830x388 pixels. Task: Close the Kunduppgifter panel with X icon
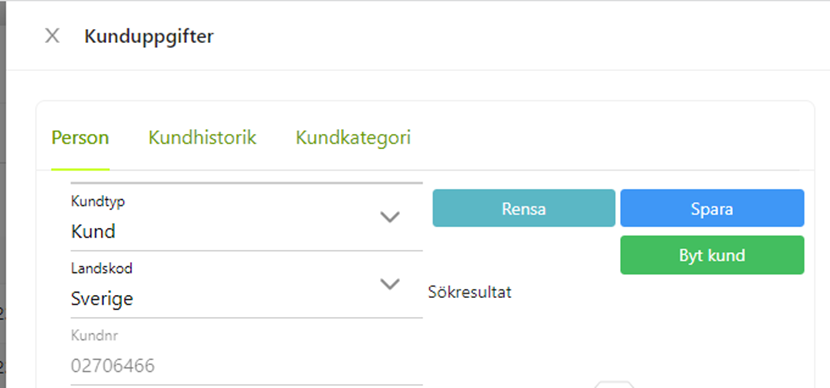pos(52,36)
